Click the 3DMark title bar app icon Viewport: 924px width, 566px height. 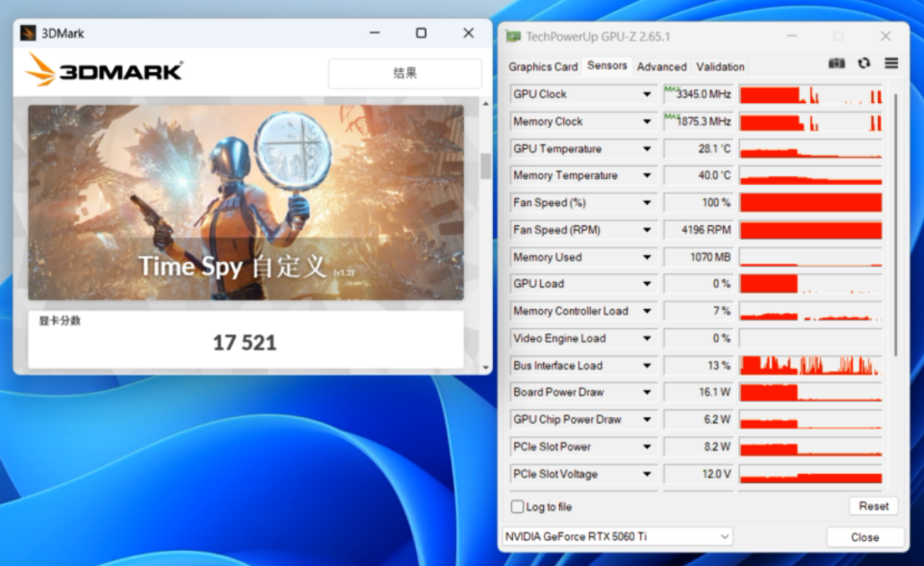coord(28,33)
